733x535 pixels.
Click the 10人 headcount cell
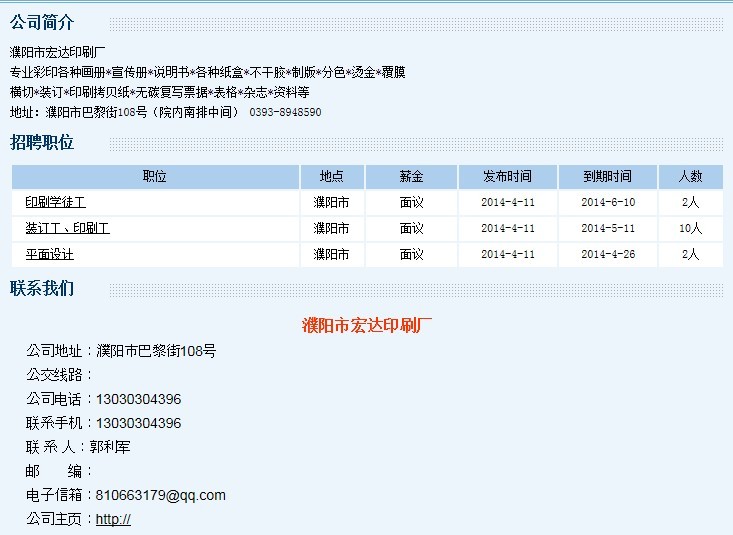[x=690, y=228]
